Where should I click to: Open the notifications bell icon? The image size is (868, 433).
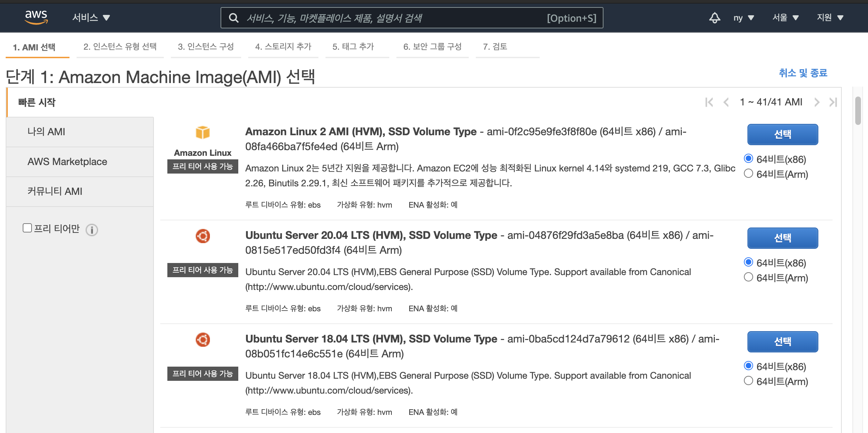pos(714,17)
